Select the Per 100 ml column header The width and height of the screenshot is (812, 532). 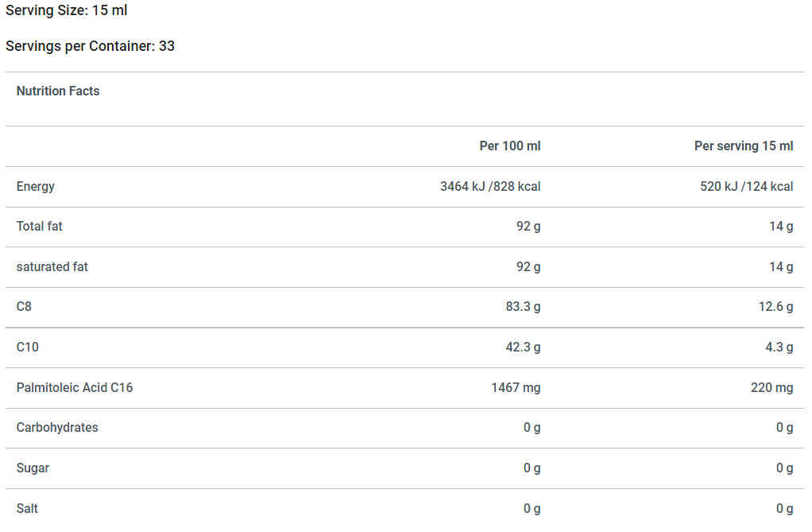[x=509, y=146]
